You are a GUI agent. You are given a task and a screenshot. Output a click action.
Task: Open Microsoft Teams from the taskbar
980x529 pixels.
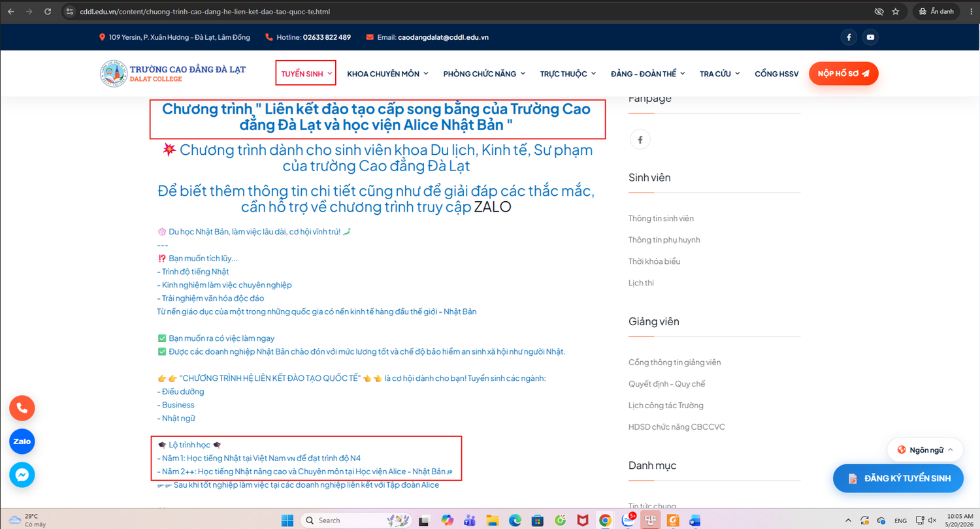pyautogui.click(x=469, y=520)
